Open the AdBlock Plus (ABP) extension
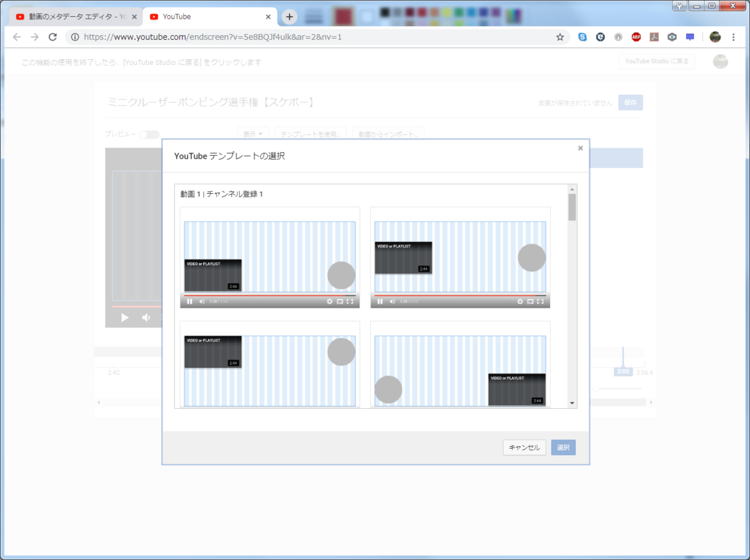Viewport: 750px width, 560px height. pos(636,37)
